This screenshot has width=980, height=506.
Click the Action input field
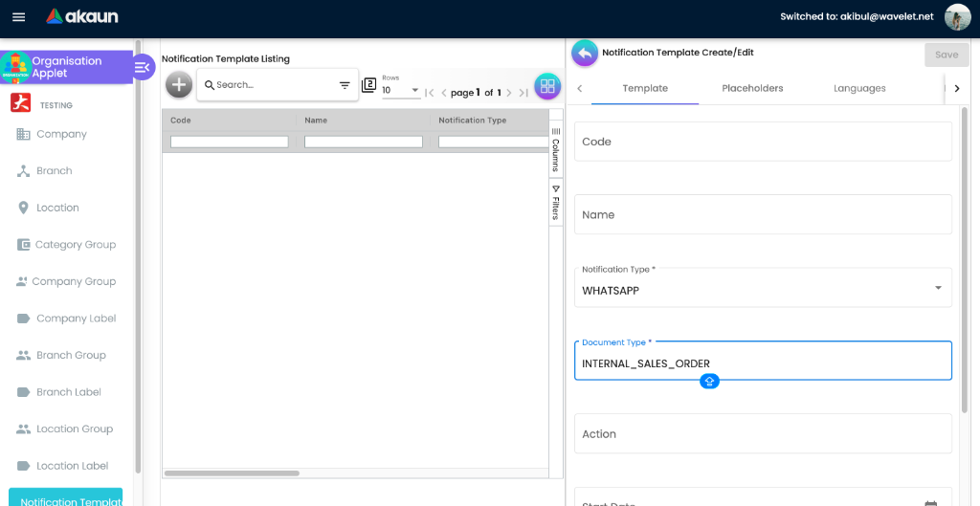[x=763, y=433]
